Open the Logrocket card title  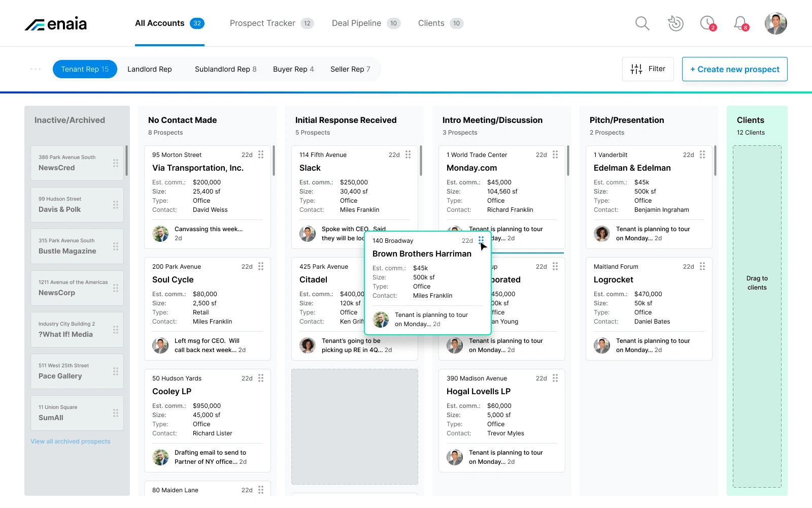point(614,279)
